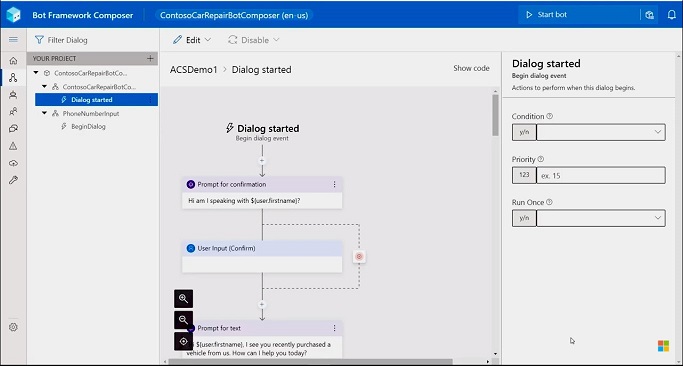This screenshot has width=683, height=366.
Task: Click the canvas vertical scrollbar thumb
Action: pyautogui.click(x=496, y=115)
